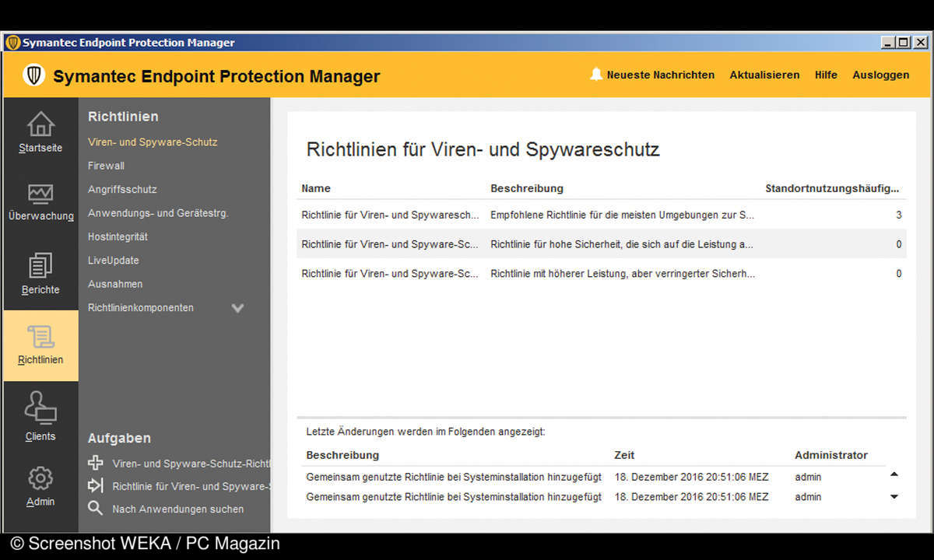
Task: Select policy row 'Richtlinie mit höherer Leistung'
Action: tap(602, 274)
